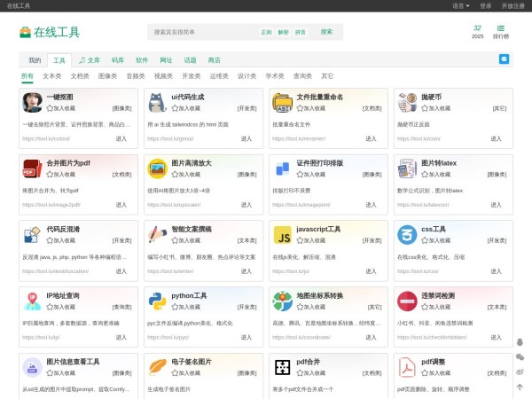Click the scroll-to-top arrow at right edge
Viewport: 532px width, 399px height.
(x=520, y=387)
